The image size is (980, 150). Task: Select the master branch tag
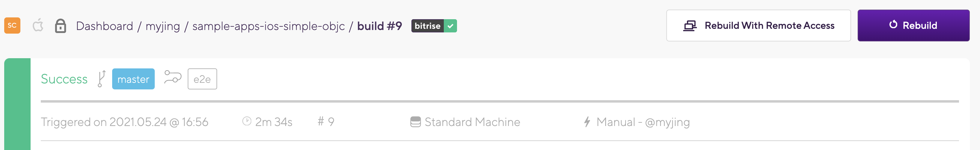pyautogui.click(x=133, y=79)
